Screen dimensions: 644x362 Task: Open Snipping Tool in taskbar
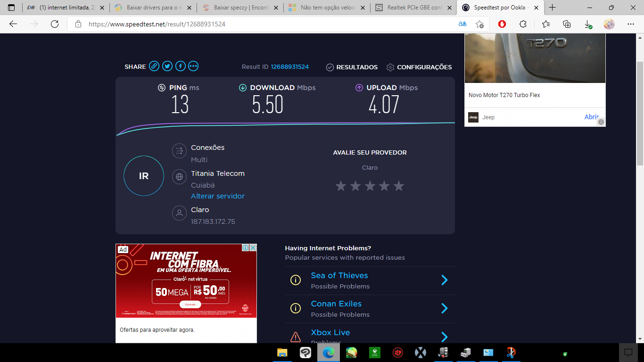coord(511,352)
